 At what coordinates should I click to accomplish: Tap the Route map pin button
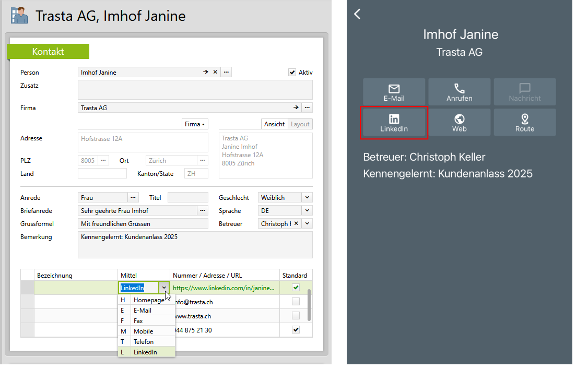pyautogui.click(x=524, y=123)
